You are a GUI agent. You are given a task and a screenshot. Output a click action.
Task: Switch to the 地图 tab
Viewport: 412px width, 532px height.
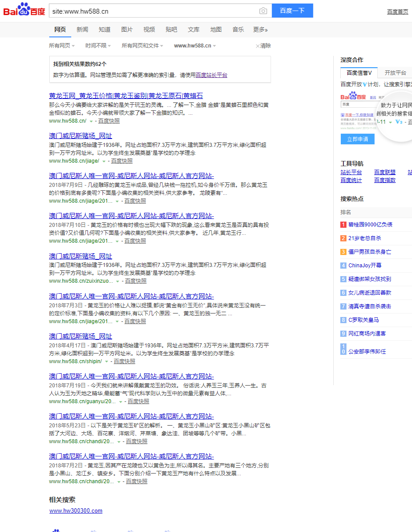tap(216, 29)
